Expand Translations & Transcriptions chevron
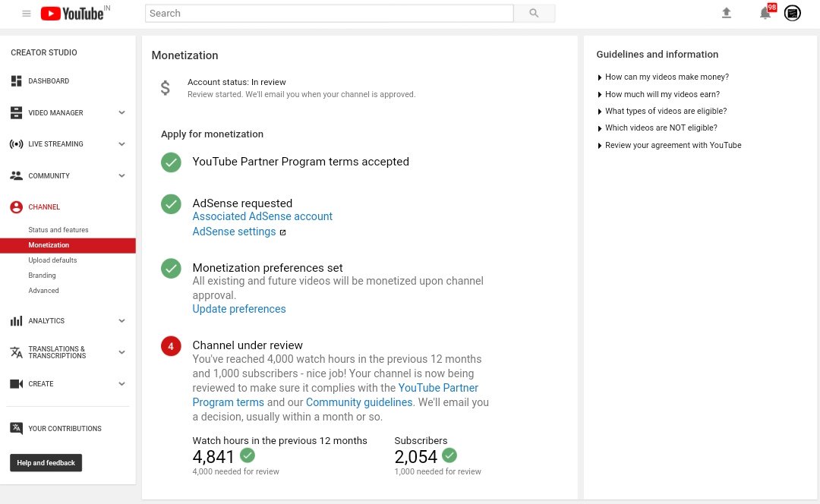Screen dimensions: 820x504 (121, 352)
